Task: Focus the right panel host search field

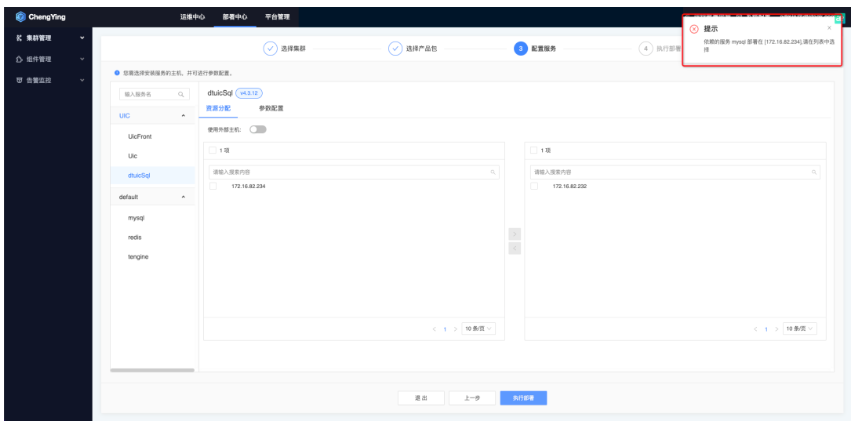Action: tap(675, 172)
